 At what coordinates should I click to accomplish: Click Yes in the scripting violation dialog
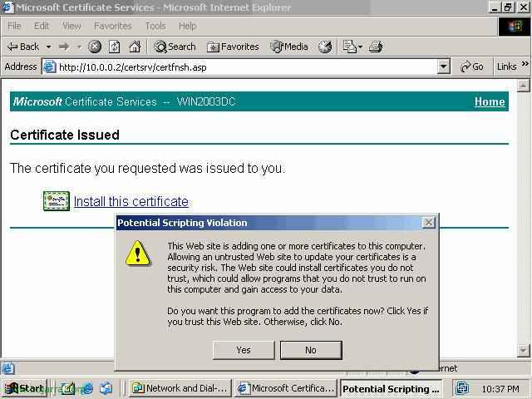(x=244, y=350)
